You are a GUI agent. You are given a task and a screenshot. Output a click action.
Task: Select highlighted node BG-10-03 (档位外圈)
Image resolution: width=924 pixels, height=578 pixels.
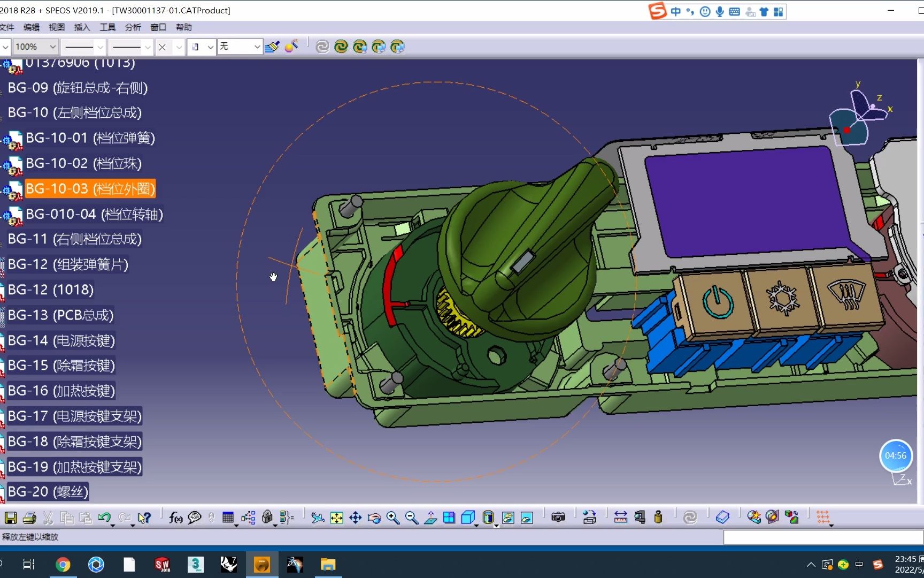90,189
